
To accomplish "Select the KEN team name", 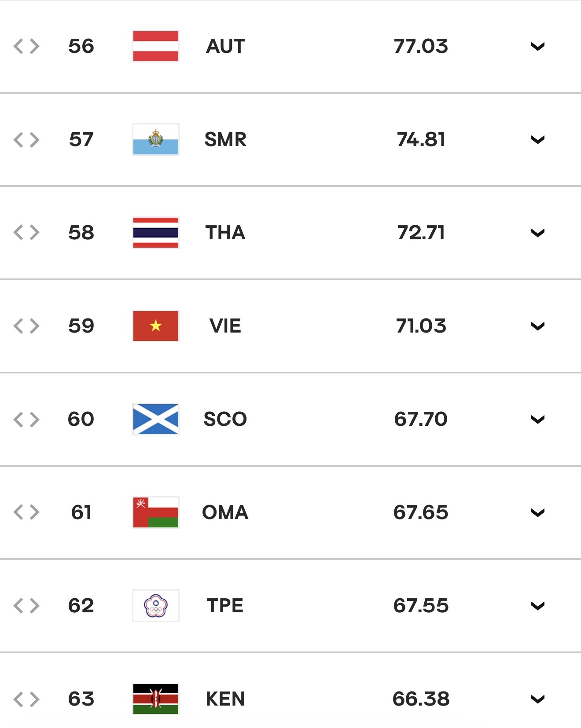I will (225, 699).
